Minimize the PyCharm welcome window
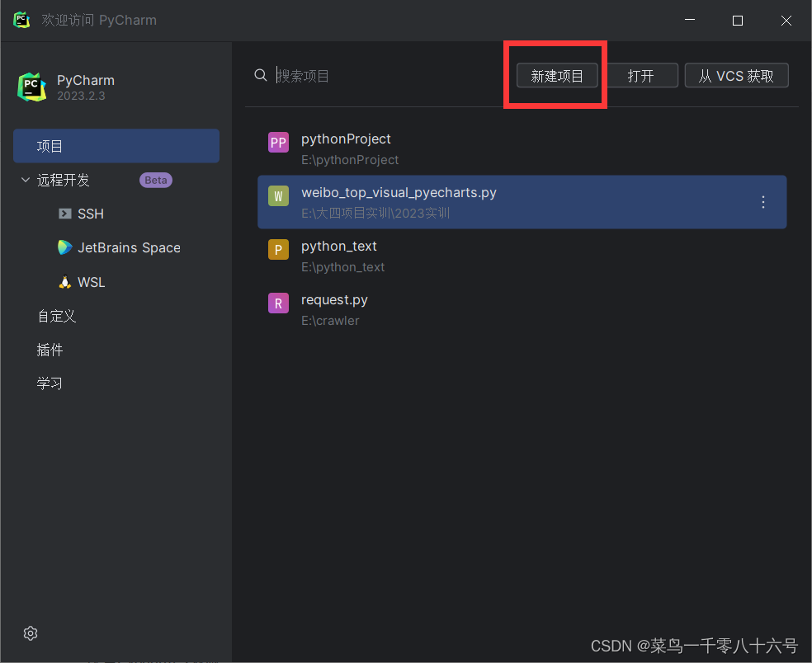This screenshot has width=812, height=663. (x=690, y=20)
